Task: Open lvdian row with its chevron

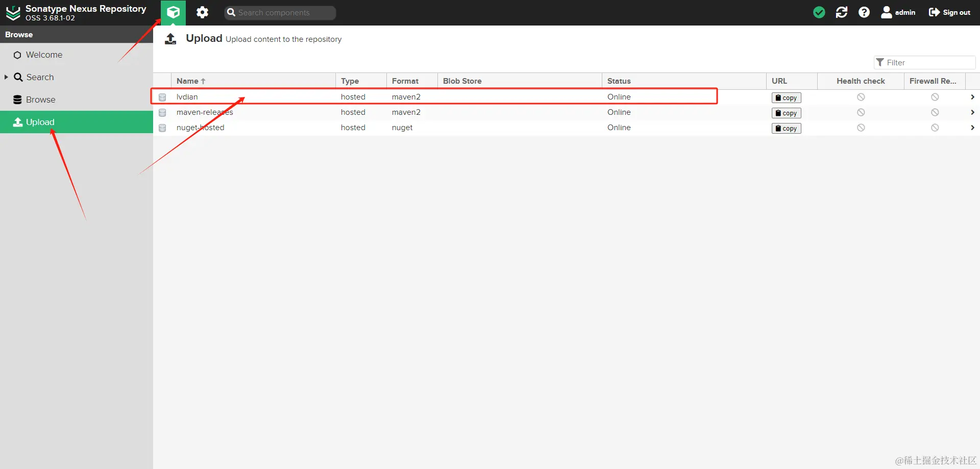Action: 972,97
